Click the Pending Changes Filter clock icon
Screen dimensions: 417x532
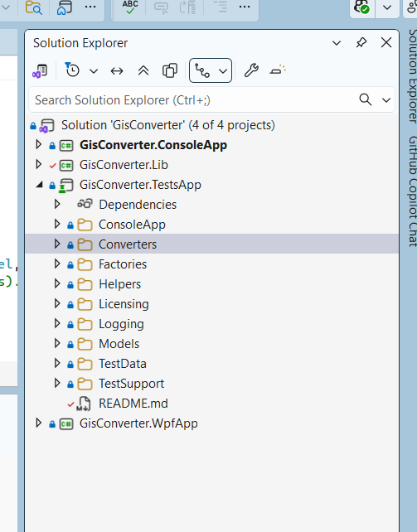[72, 70]
